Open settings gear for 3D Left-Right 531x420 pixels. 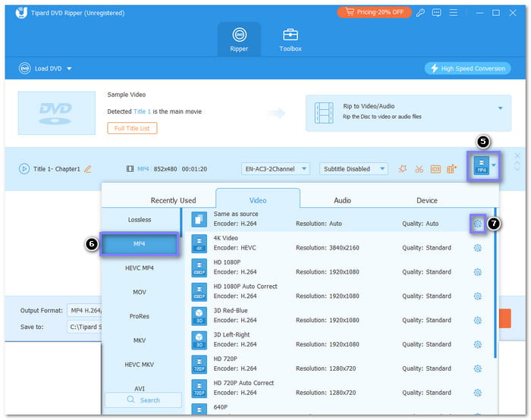[477, 344]
